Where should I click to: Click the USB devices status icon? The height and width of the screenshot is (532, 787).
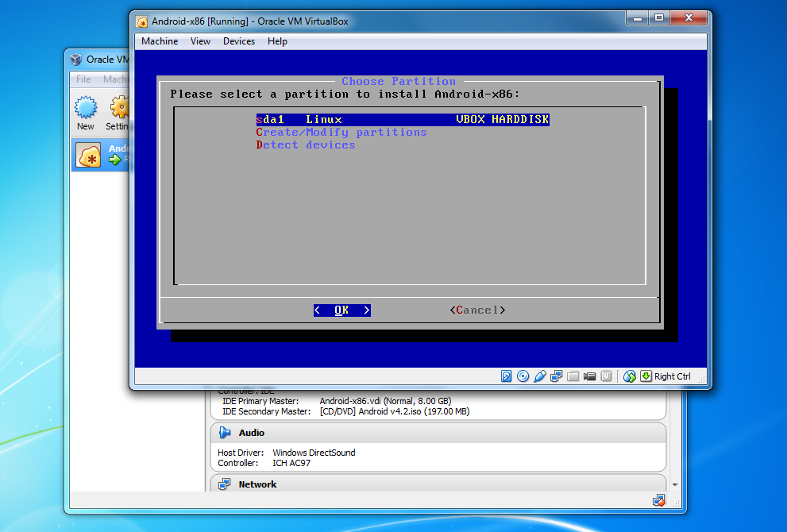539,376
